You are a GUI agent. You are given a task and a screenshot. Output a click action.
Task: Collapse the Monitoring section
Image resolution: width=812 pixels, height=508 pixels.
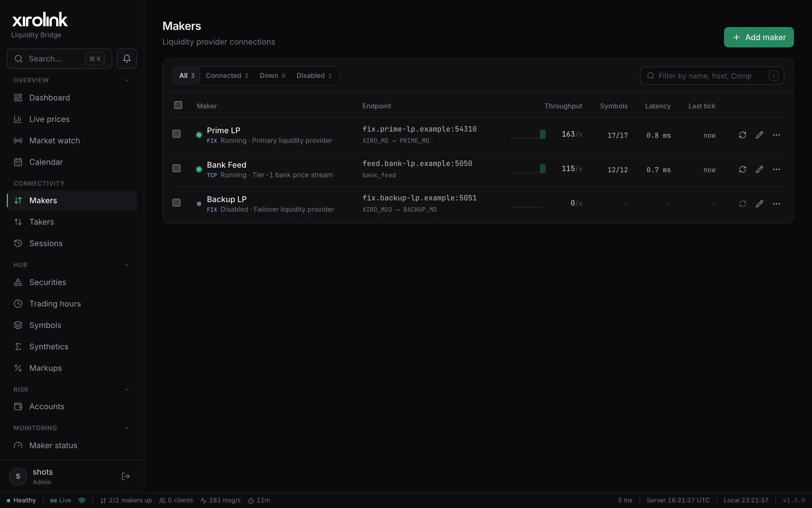coord(127,428)
